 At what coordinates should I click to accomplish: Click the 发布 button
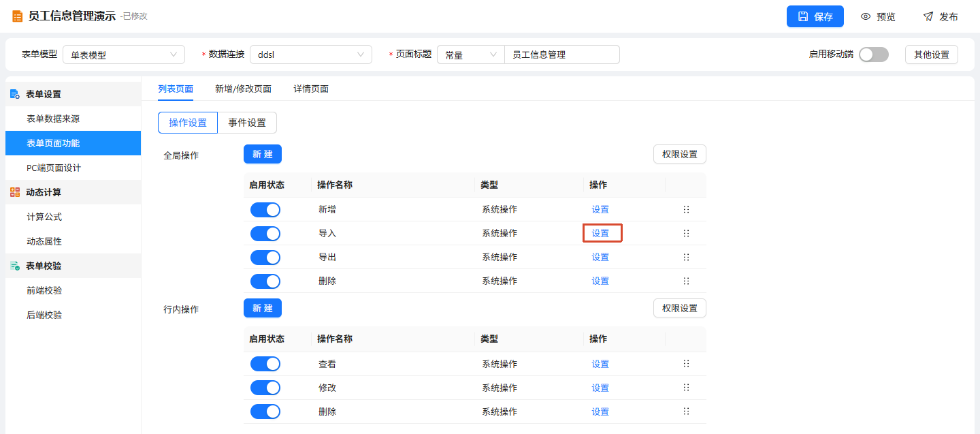click(x=941, y=16)
